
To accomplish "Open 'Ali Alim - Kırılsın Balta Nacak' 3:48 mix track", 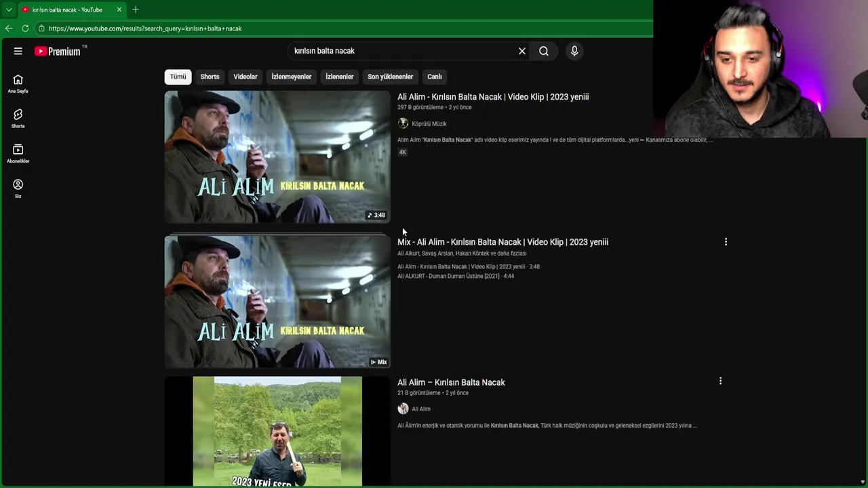I will pos(469,267).
